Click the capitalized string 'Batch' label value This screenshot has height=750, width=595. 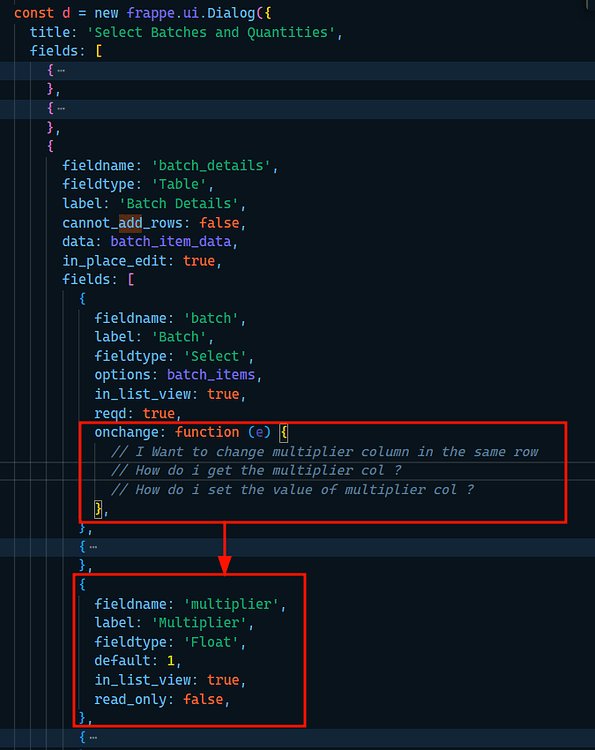click(179, 337)
